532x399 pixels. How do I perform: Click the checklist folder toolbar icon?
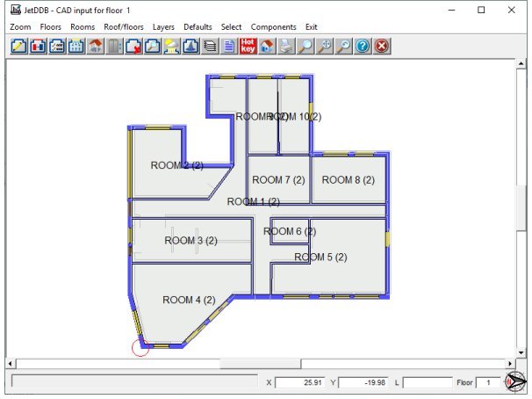(57, 46)
